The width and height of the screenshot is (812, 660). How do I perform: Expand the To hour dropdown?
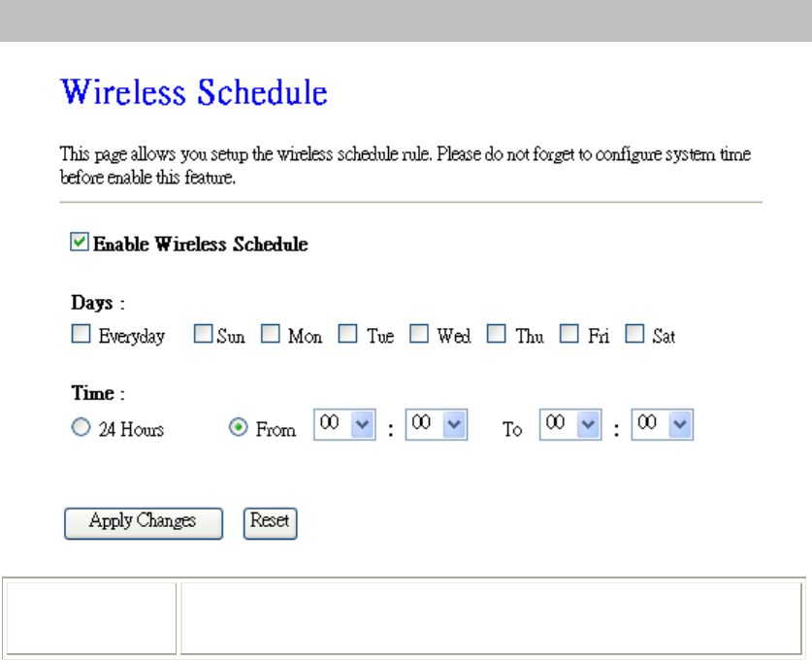coord(570,425)
